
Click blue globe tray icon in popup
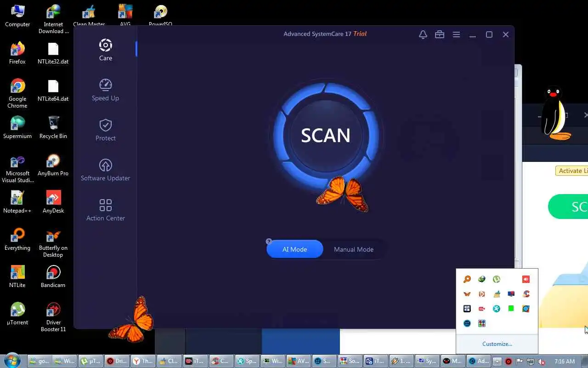pos(526,309)
